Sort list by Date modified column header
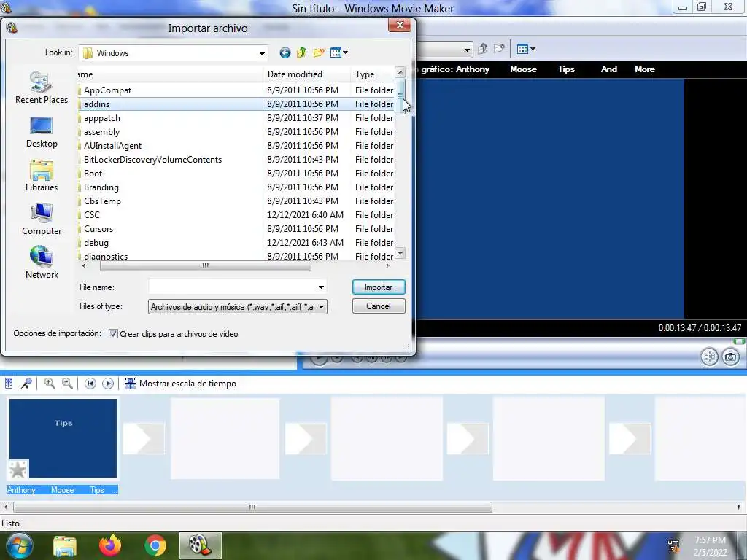This screenshot has height=560, width=747. pyautogui.click(x=306, y=74)
